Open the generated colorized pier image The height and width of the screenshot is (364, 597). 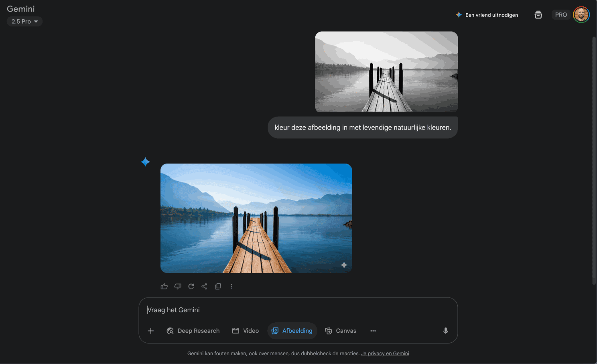256,218
